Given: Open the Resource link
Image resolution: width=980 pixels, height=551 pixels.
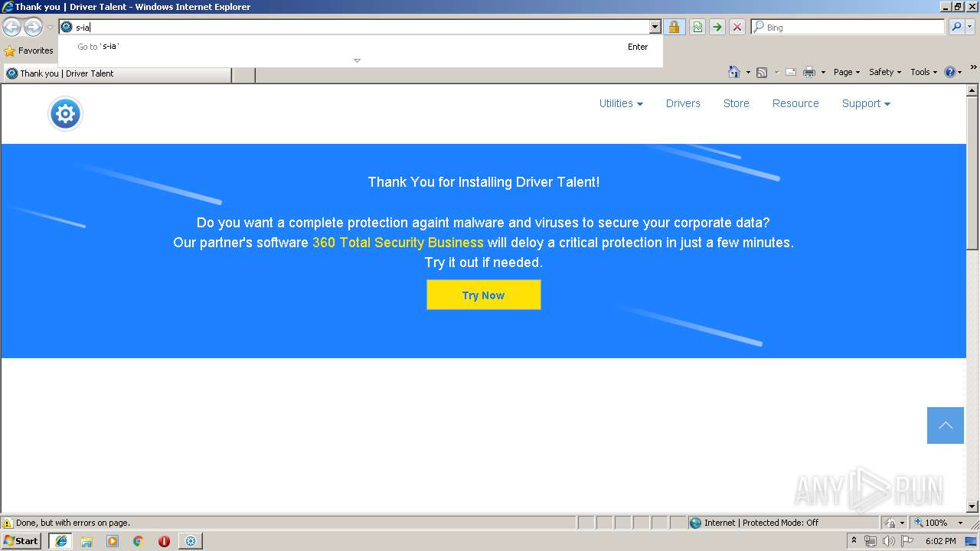Looking at the screenshot, I should [795, 103].
